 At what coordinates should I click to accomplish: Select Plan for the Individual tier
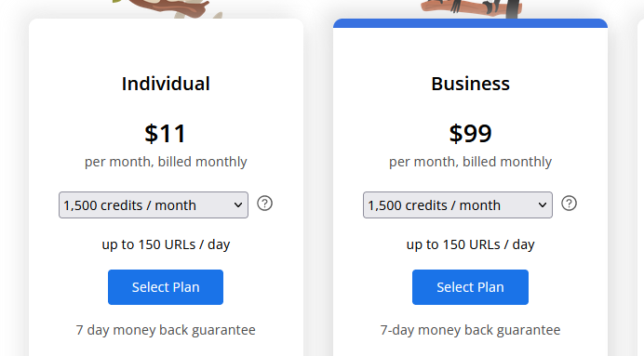tap(166, 287)
